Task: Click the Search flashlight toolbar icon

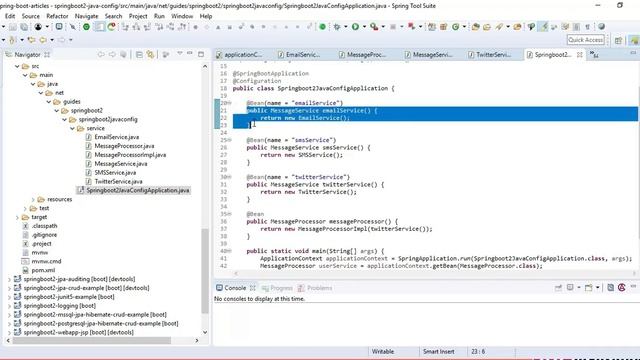Action: [x=499, y=27]
